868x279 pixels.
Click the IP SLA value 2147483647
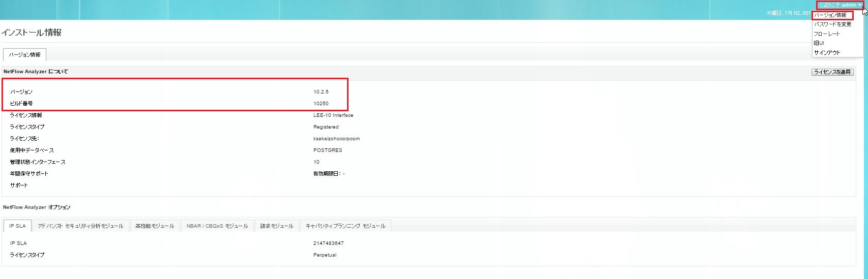[329, 243]
